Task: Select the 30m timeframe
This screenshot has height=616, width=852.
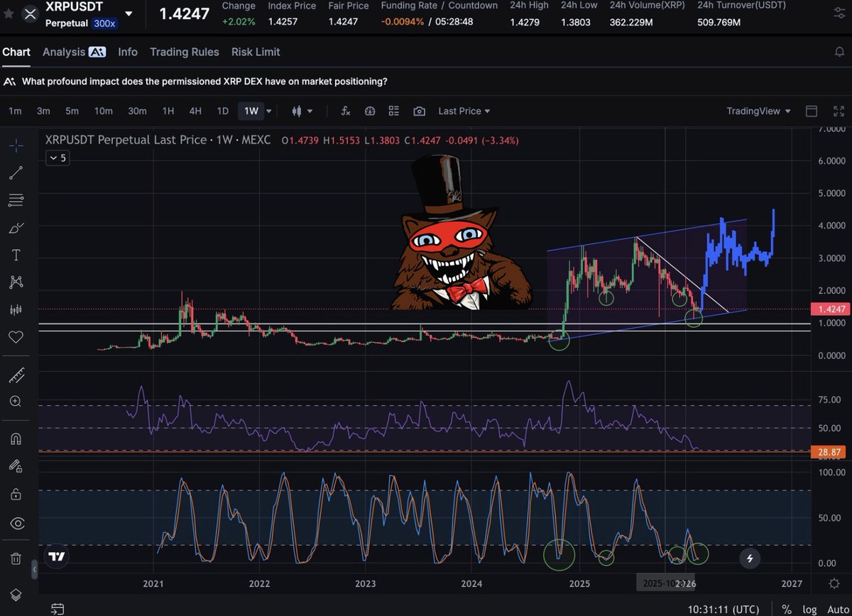Action: click(x=137, y=111)
